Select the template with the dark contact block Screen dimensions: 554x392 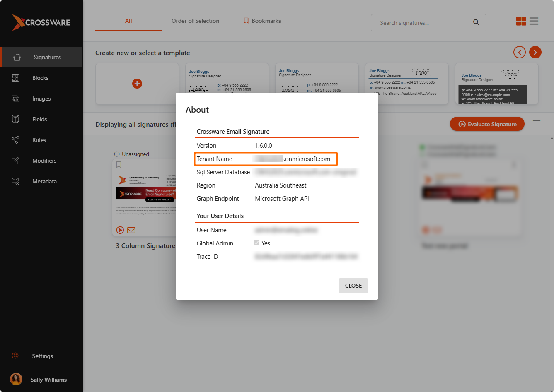click(497, 84)
